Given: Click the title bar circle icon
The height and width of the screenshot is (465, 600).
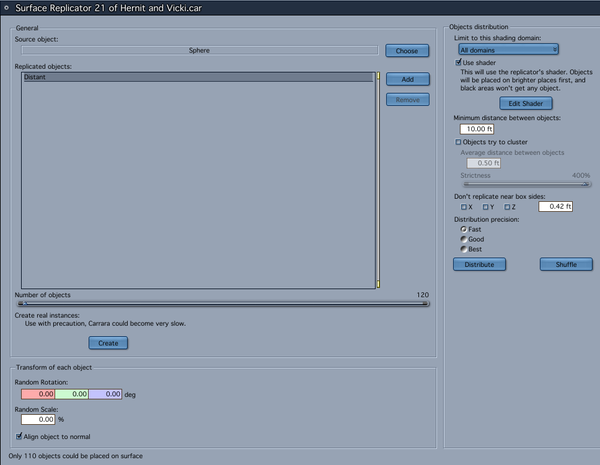Looking at the screenshot, I should click(7, 8).
